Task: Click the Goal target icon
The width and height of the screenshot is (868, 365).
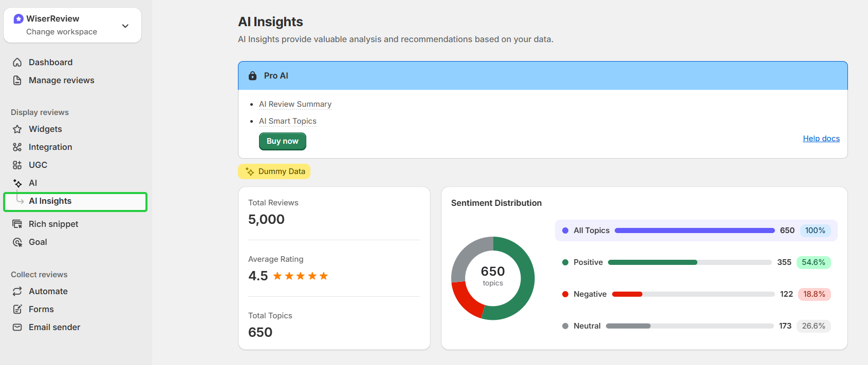Action: point(17,242)
